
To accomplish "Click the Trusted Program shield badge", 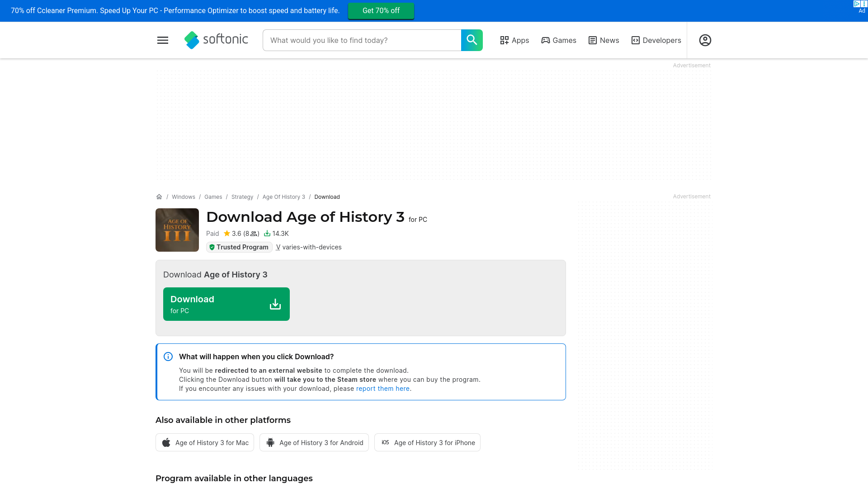I will (239, 247).
